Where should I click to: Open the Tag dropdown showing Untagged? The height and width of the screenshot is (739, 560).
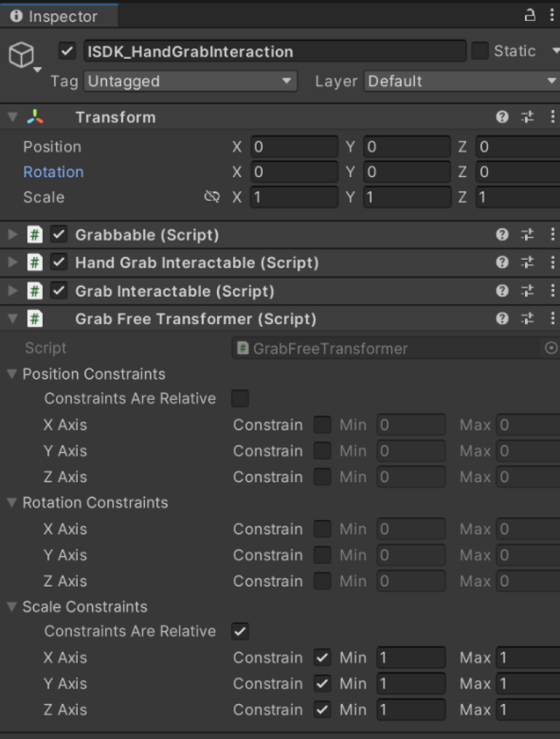(x=190, y=81)
